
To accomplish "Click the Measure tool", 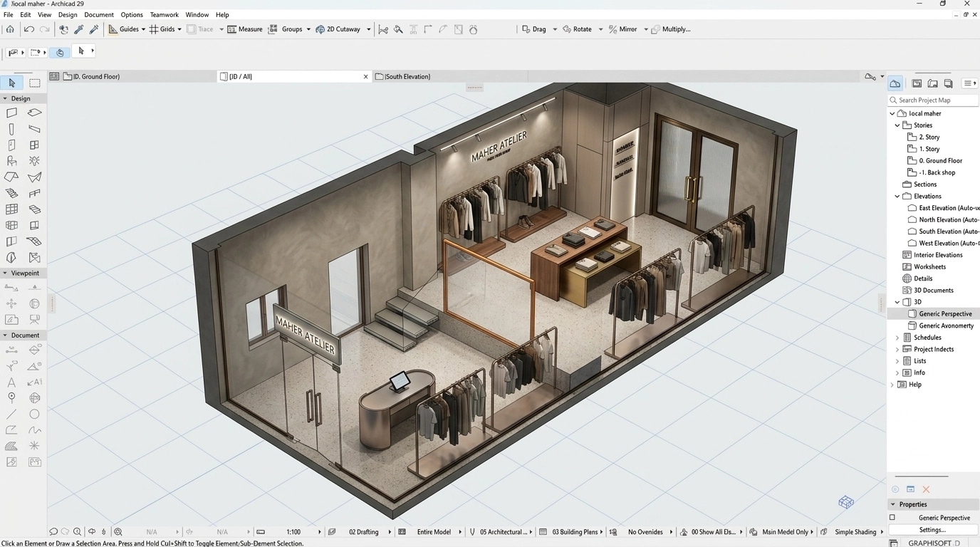I will (245, 29).
